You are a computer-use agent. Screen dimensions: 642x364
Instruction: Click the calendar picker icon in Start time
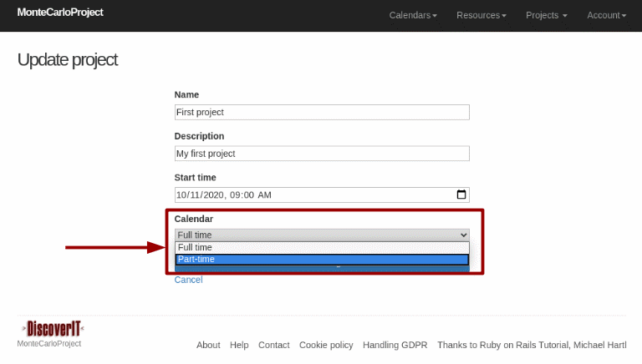pyautogui.click(x=461, y=195)
